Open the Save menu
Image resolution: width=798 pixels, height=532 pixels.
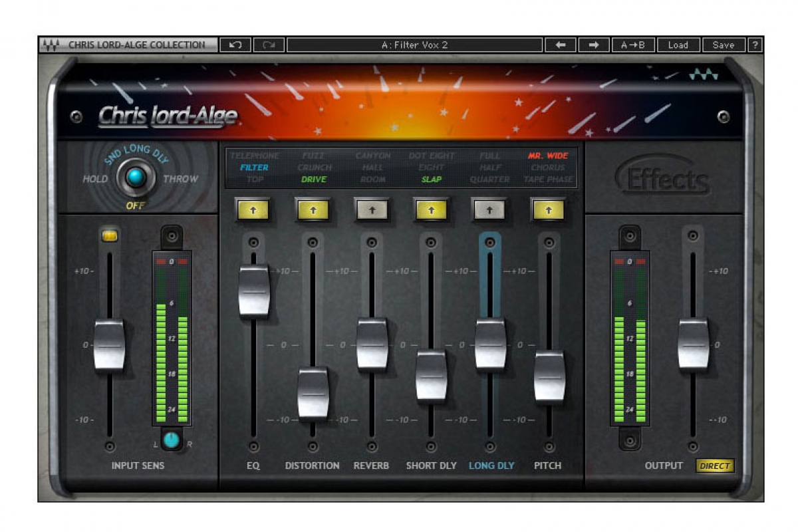(x=724, y=45)
